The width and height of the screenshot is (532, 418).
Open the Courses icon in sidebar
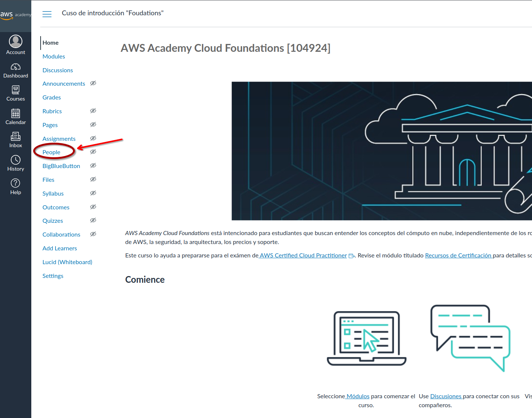pos(16,90)
